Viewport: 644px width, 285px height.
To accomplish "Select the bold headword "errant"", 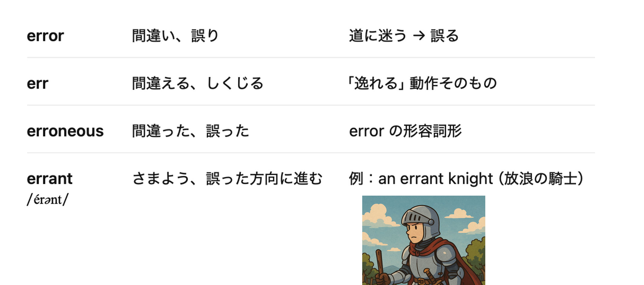I will [50, 178].
